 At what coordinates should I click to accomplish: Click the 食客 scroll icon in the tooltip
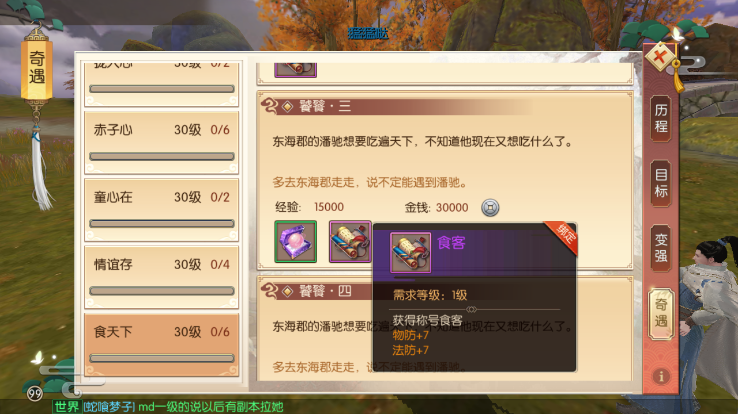pos(410,253)
